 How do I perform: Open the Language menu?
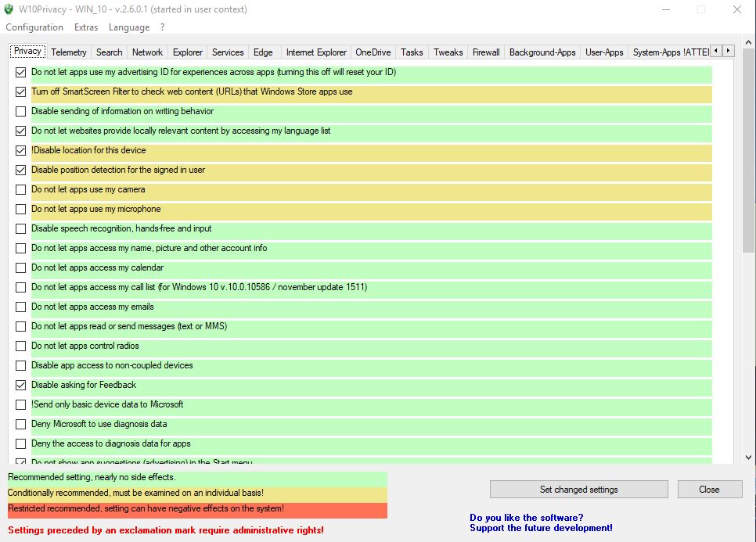129,27
